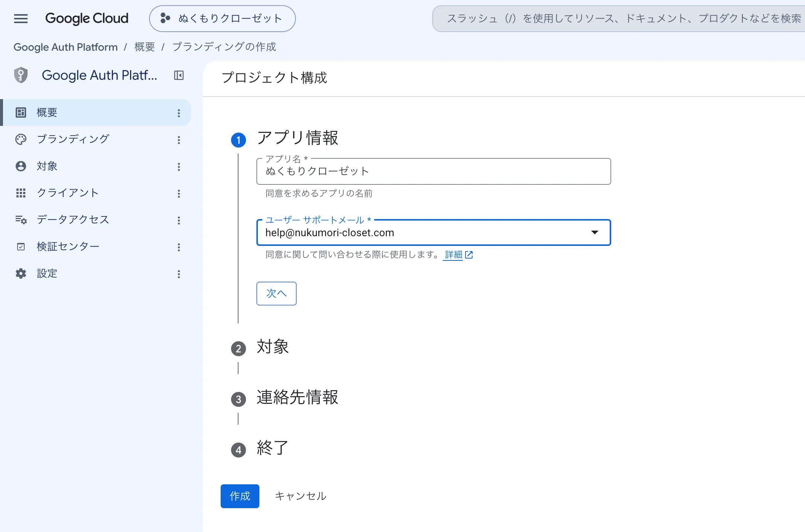The height and width of the screenshot is (532, 805).
Task: Click the 次へ button
Action: 277,294
